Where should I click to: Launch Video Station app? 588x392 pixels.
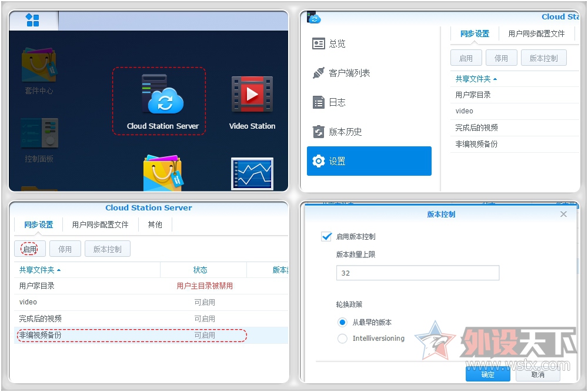click(x=252, y=103)
